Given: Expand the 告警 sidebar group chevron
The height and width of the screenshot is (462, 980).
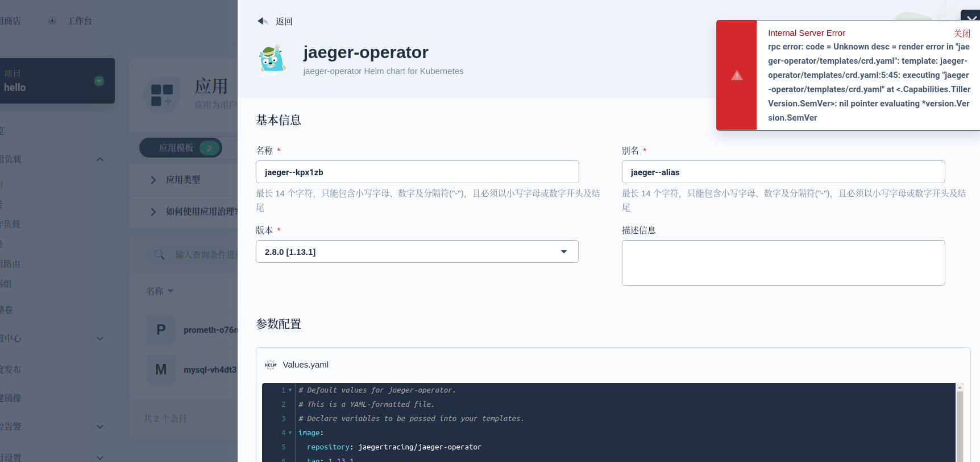Looking at the screenshot, I should (100, 427).
